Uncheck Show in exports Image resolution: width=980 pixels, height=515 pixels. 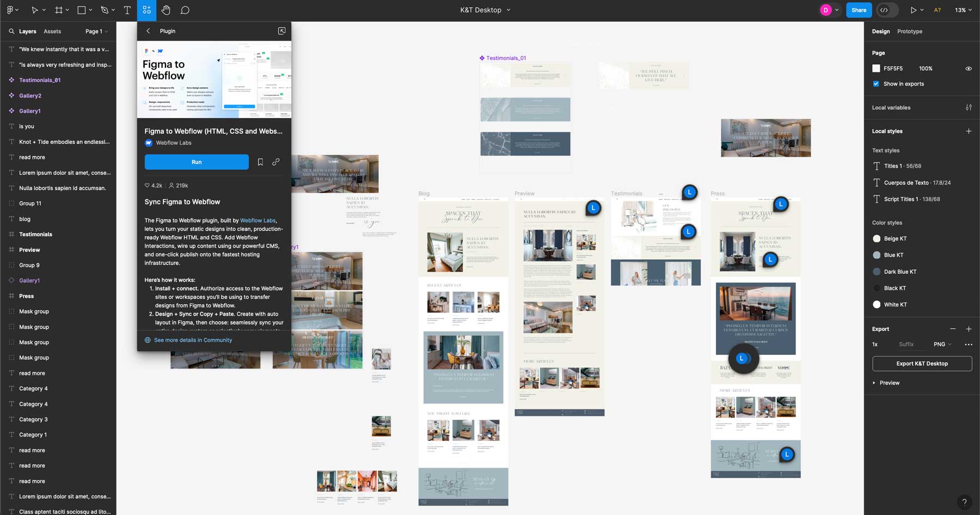[x=875, y=84]
